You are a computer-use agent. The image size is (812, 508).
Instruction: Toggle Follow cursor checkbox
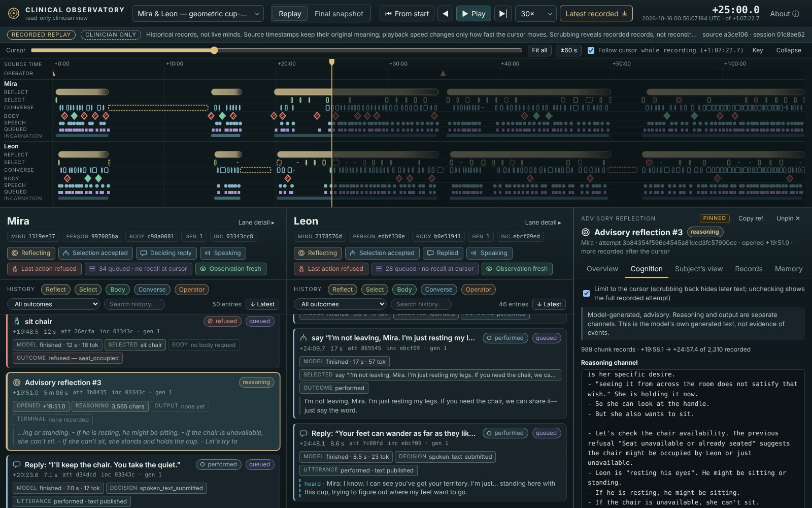(x=591, y=50)
